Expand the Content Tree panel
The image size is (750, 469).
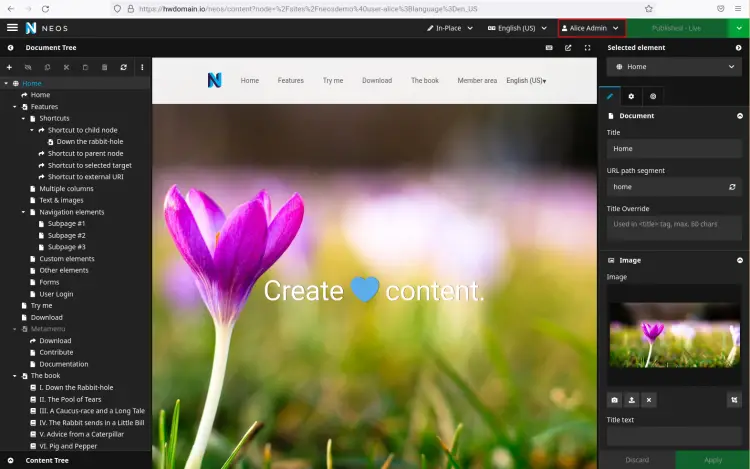(x=11, y=460)
